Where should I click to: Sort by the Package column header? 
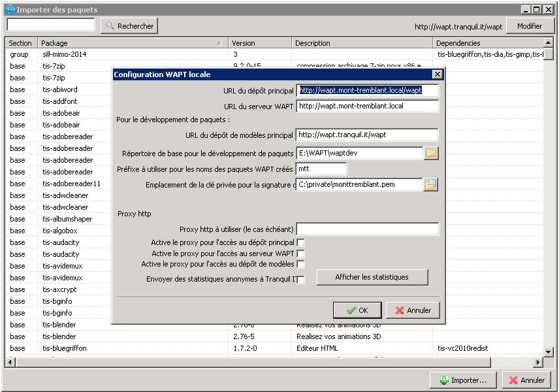click(x=131, y=43)
